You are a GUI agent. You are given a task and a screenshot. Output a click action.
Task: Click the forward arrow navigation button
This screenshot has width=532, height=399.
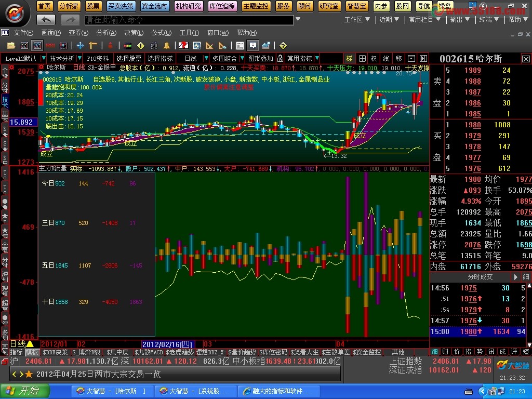point(70,20)
